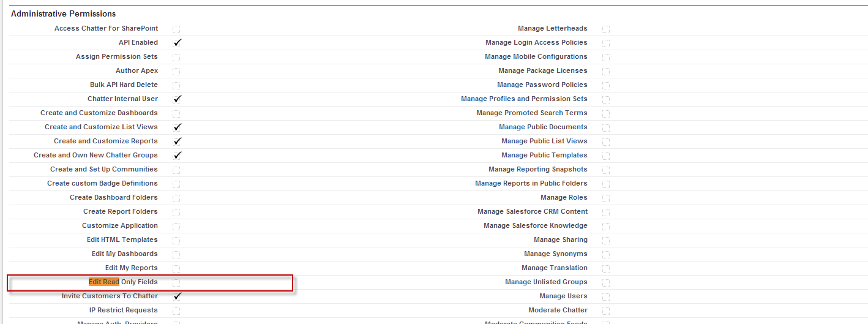Check Edit My Reports checkbox
The height and width of the screenshot is (324, 868).
pyautogui.click(x=176, y=268)
